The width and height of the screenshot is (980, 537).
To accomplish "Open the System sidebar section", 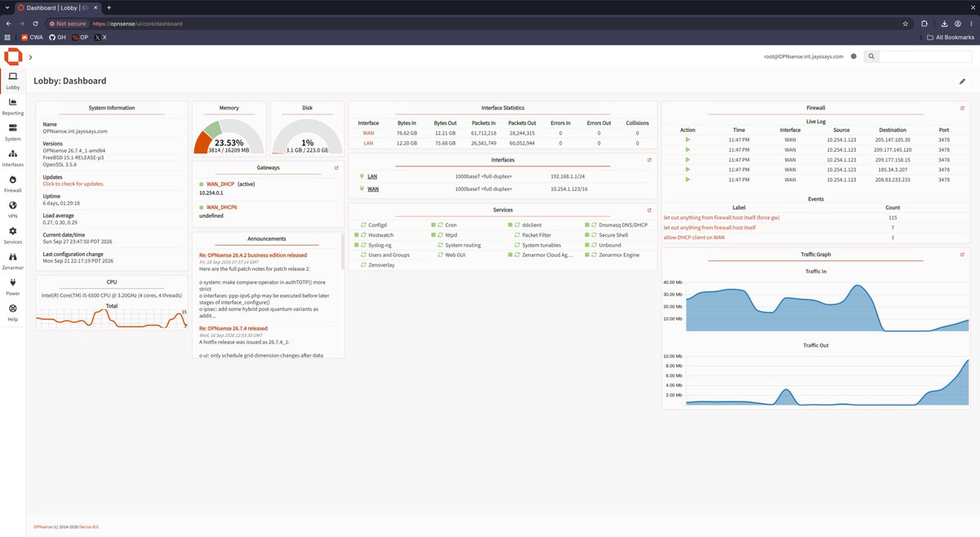I will click(x=12, y=132).
